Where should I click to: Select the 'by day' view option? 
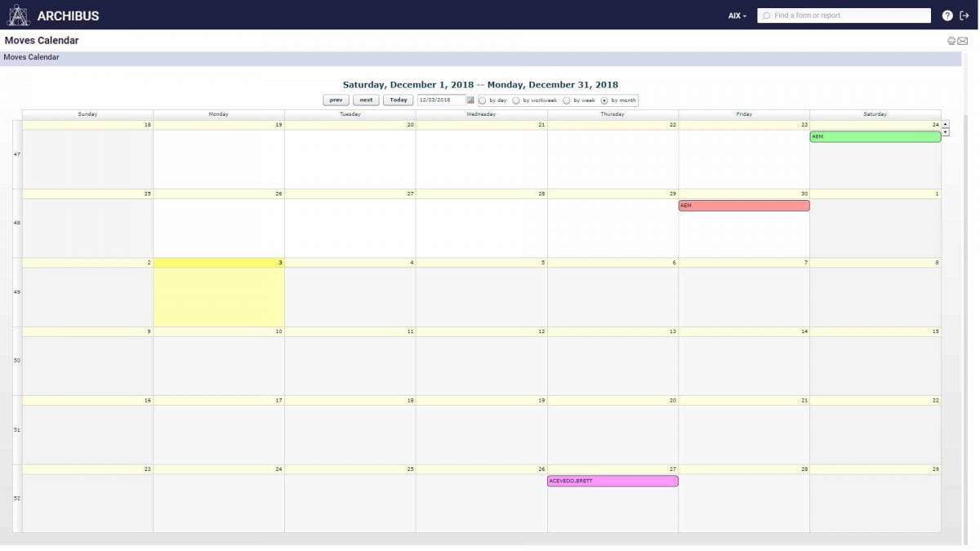[x=483, y=100]
